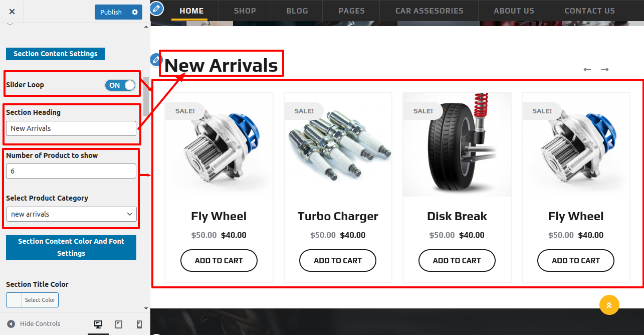
Task: Open the CAR ASSESORIES menu item
Action: click(430, 11)
